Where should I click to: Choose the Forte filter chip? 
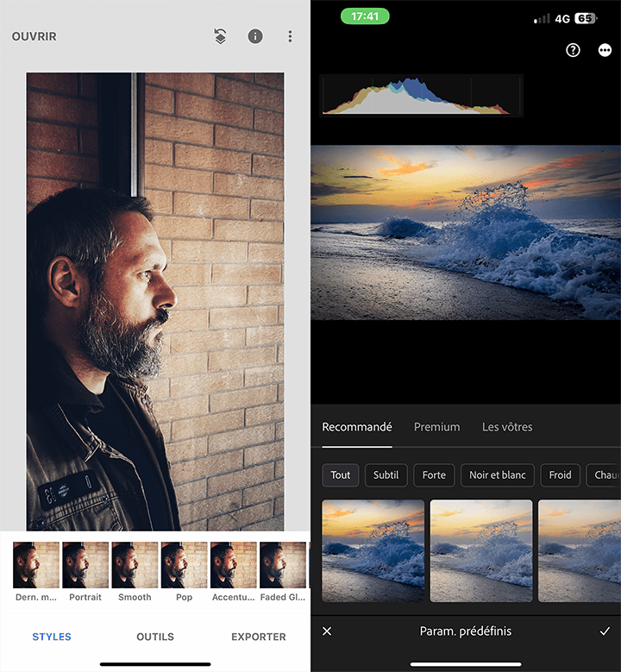click(x=434, y=474)
